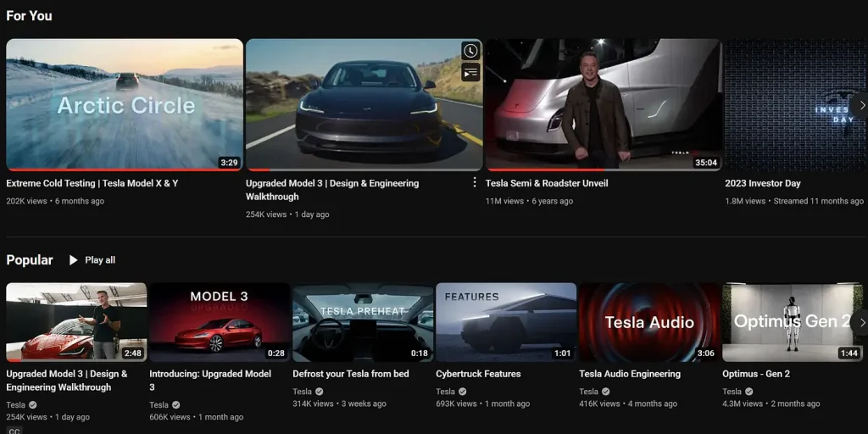868x434 pixels.
Task: Click title Introducing: Upgraded Model 3
Action: (x=210, y=381)
